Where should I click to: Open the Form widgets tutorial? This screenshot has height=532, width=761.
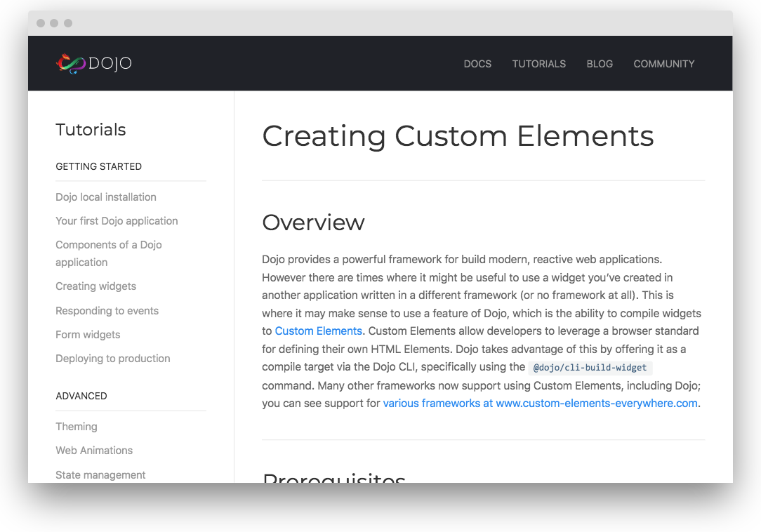coord(88,335)
